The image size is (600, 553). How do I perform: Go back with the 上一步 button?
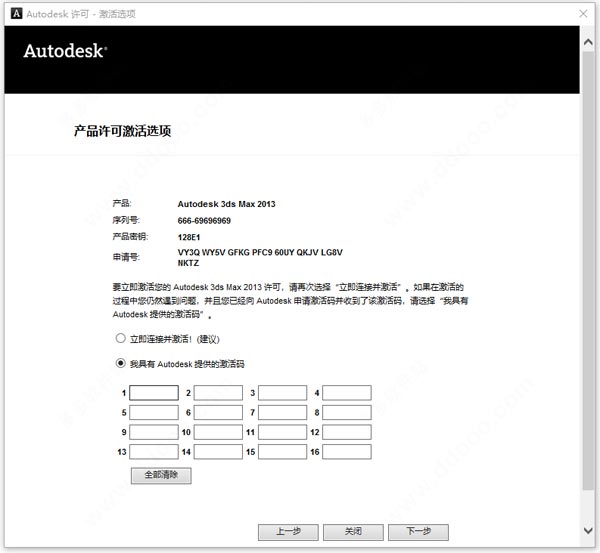[x=288, y=532]
